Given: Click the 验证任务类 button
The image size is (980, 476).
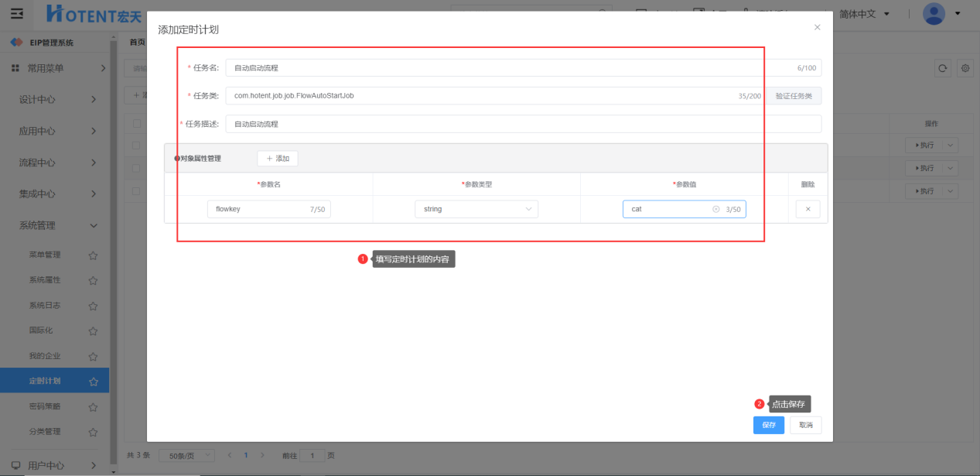Looking at the screenshot, I should click(794, 96).
